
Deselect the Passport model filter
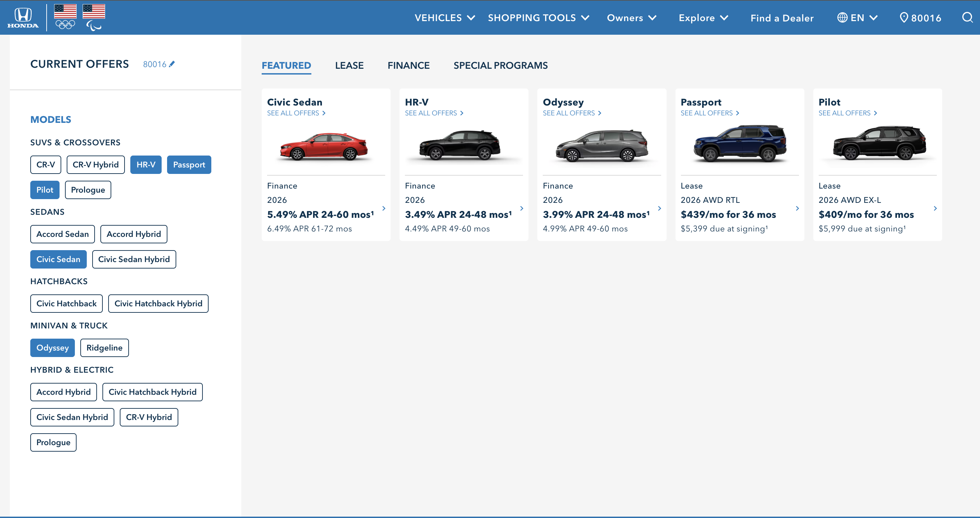[x=189, y=165]
